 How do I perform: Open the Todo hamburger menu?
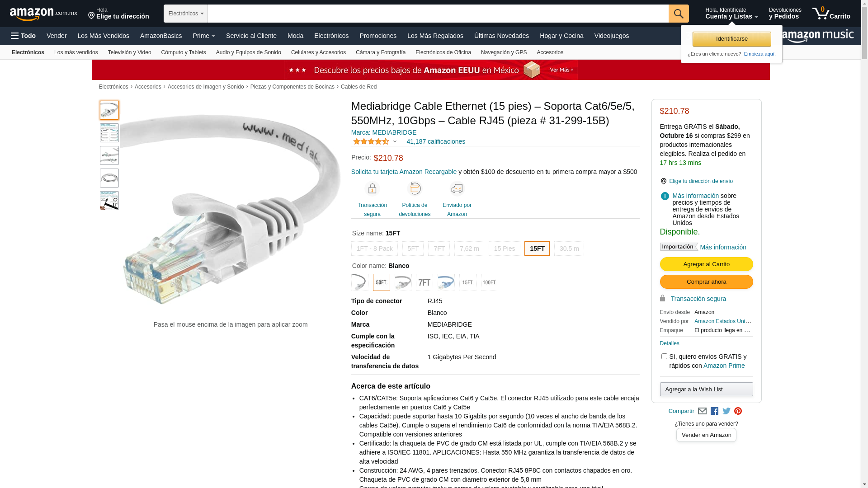coord(23,36)
